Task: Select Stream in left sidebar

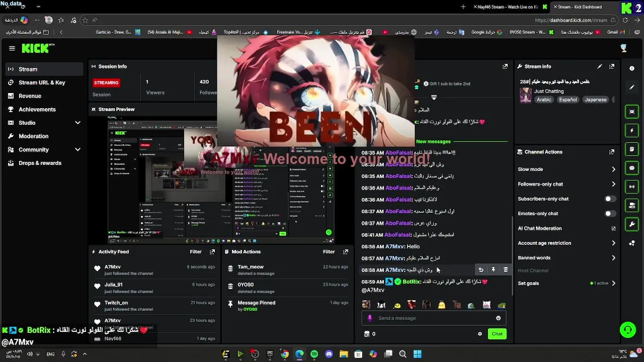Action: click(44, 69)
